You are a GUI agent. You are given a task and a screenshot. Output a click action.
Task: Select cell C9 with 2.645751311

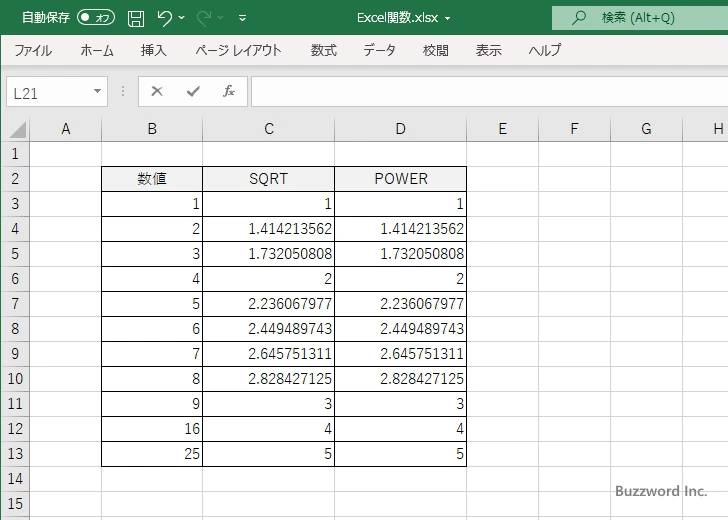[x=269, y=354]
